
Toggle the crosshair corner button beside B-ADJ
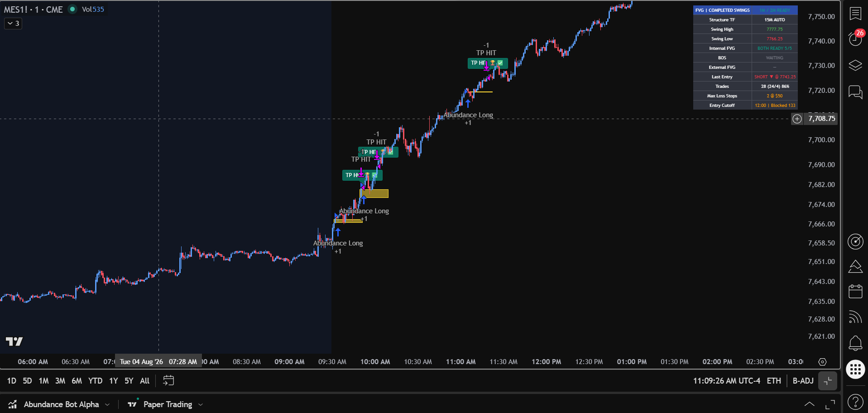[x=828, y=381]
